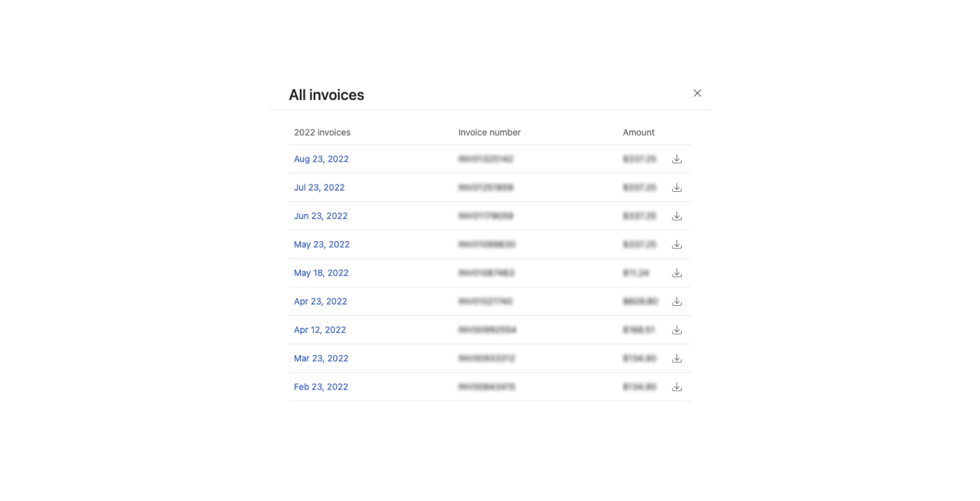This screenshot has height=501, width=980.
Task: Download the May 18, 2022 invoice
Action: (676, 273)
